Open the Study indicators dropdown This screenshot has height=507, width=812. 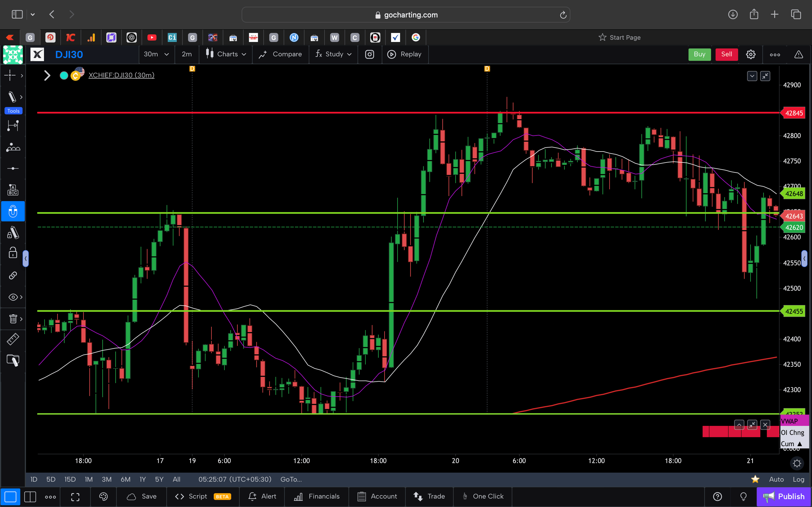click(333, 54)
